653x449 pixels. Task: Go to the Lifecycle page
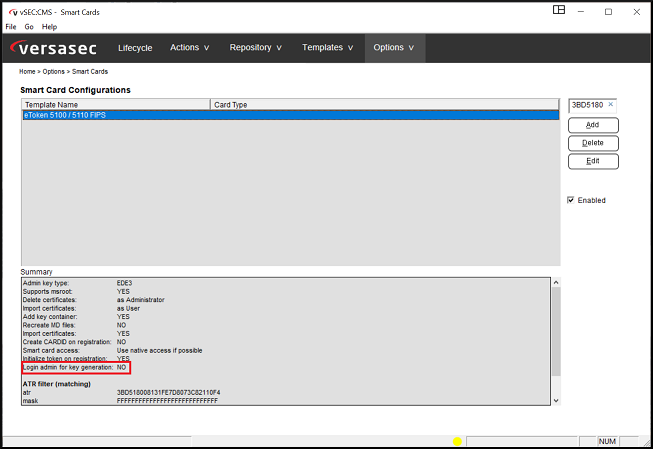pos(135,48)
